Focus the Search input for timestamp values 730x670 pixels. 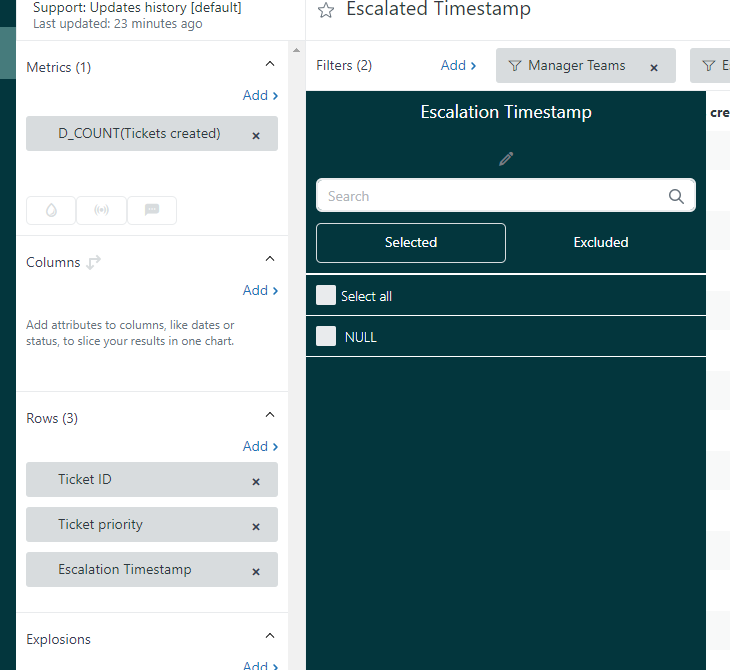490,196
